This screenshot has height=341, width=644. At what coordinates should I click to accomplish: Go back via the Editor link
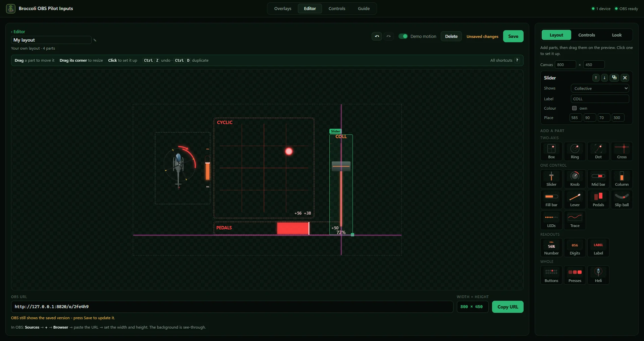pyautogui.click(x=18, y=32)
